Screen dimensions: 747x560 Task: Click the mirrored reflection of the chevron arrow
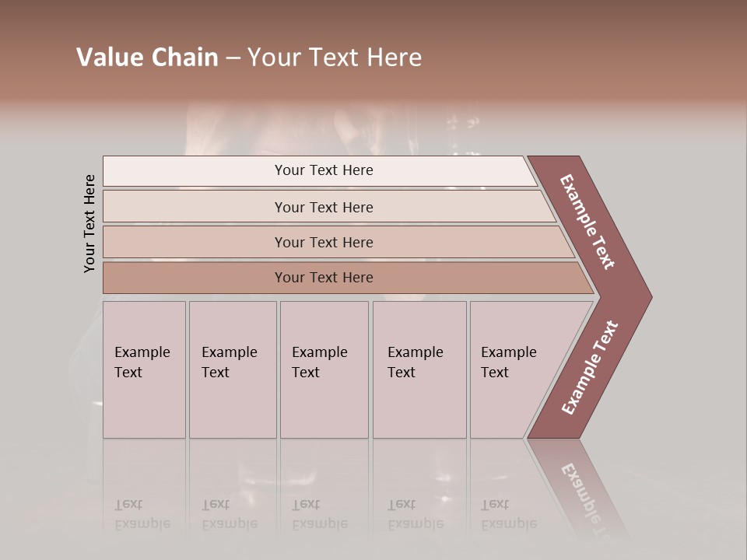tap(580, 486)
